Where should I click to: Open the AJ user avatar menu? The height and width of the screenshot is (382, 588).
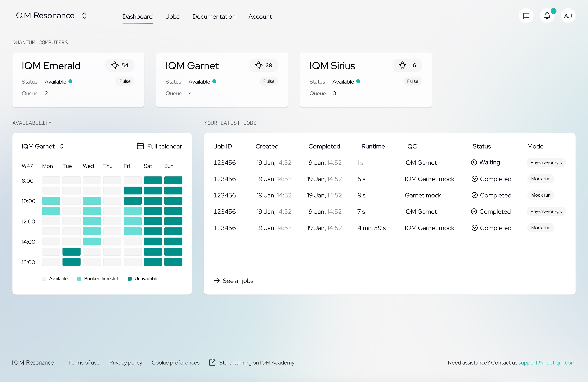(568, 16)
